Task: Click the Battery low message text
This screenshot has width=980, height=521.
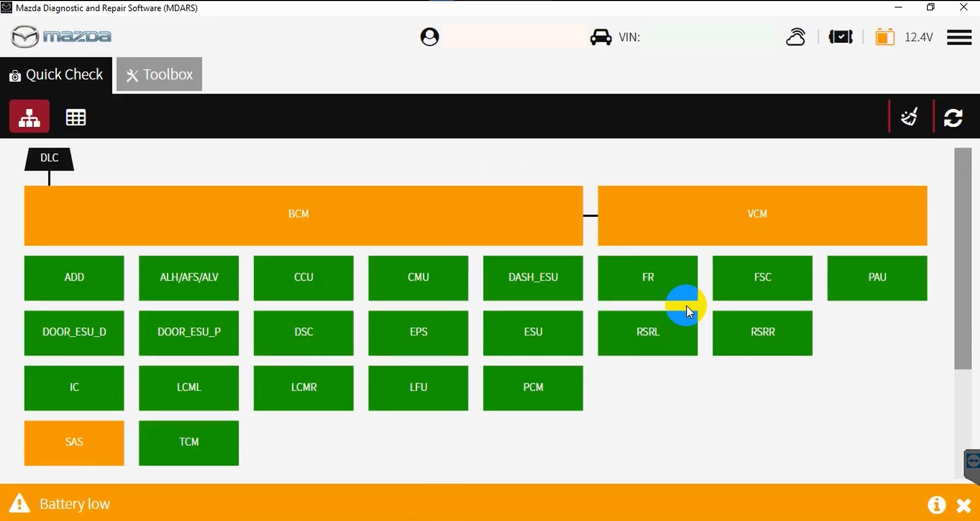Action: [x=75, y=504]
